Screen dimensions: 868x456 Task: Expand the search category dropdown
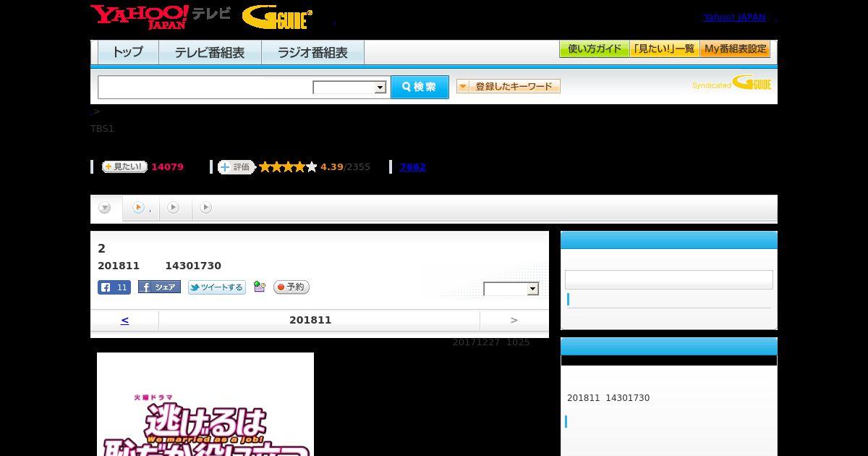[x=349, y=88]
